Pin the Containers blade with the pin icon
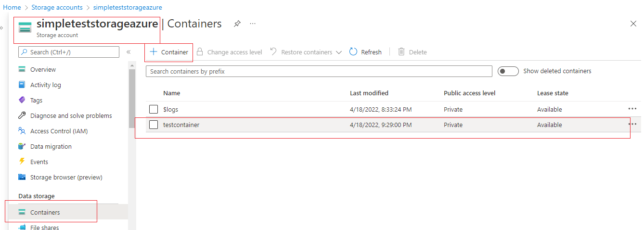This screenshot has height=230, width=644. [237, 24]
